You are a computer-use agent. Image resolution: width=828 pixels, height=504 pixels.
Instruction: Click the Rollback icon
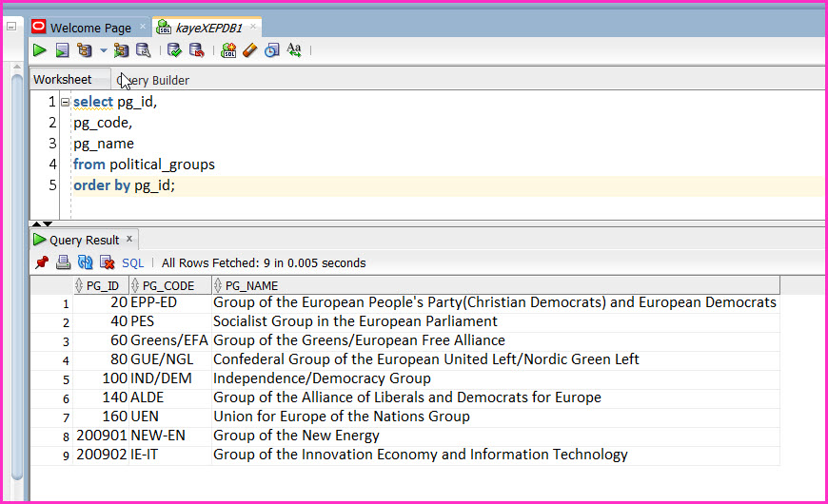pos(196,50)
